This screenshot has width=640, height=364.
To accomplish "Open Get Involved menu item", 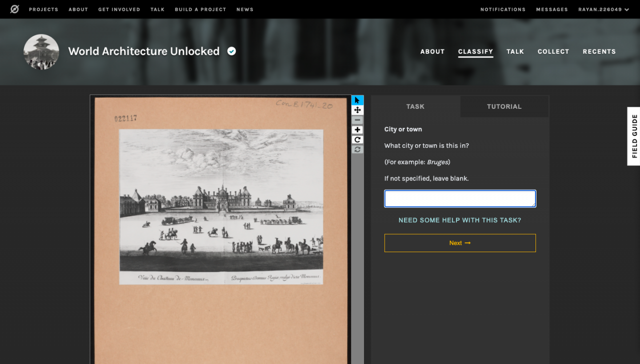I will [119, 9].
